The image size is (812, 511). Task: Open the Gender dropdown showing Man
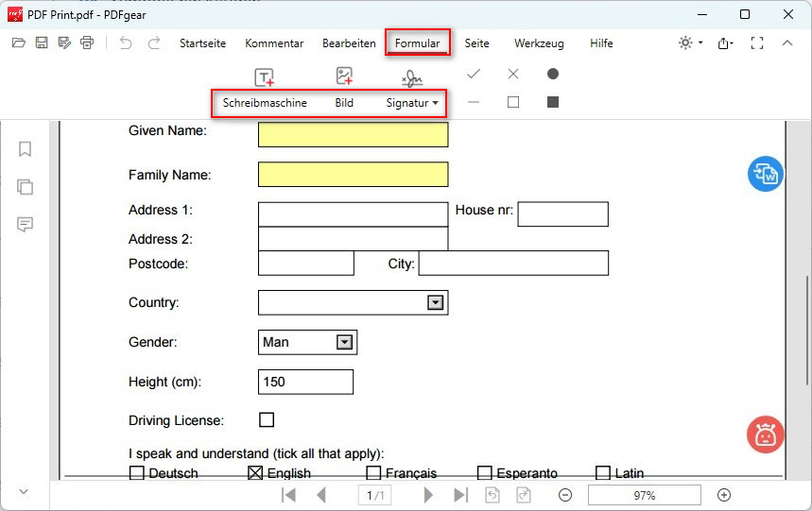coord(344,342)
